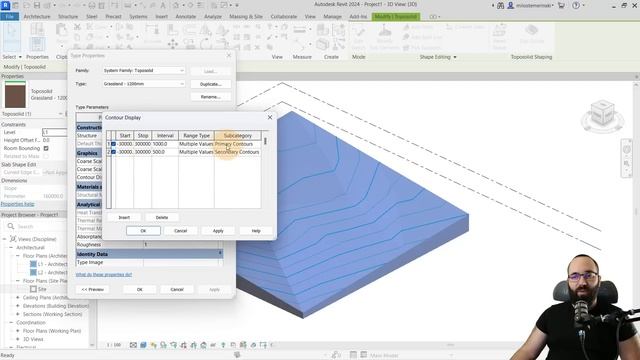The width and height of the screenshot is (640, 360).
Task: Click the Insert button in Contour Display
Action: click(x=124, y=218)
